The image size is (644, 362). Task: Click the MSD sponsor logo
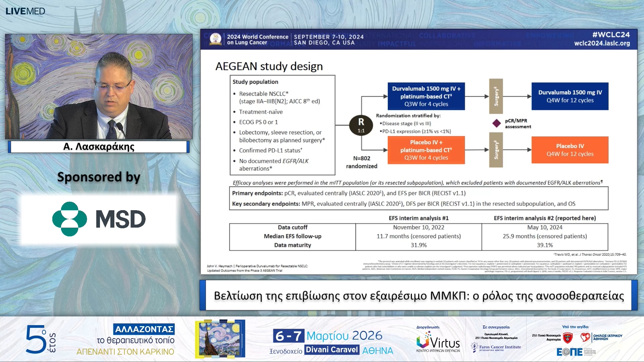click(x=99, y=219)
